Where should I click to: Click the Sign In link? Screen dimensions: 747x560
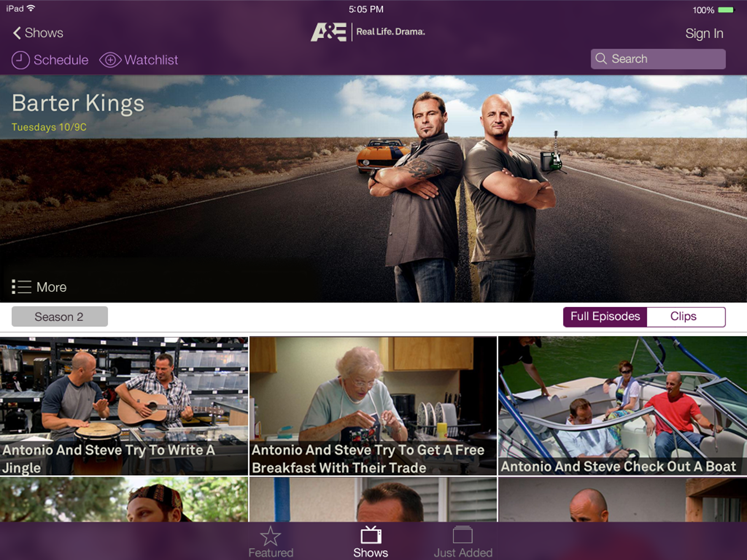coord(704,34)
